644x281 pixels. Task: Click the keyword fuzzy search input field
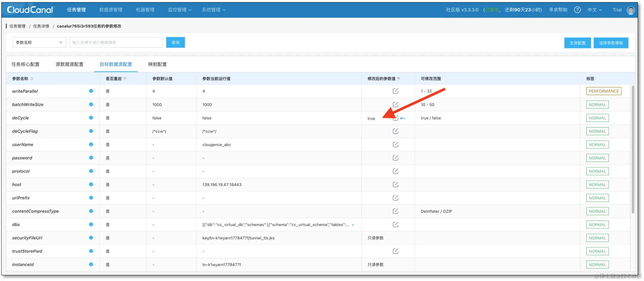(116, 42)
